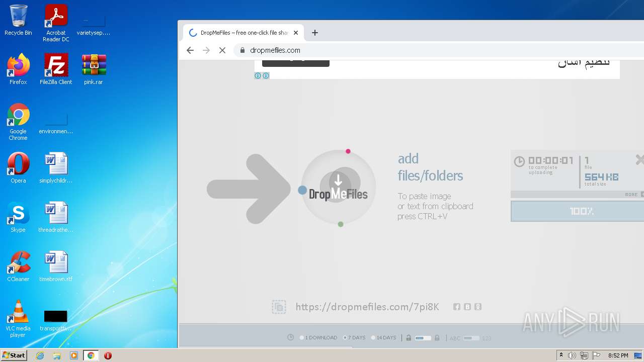Image resolution: width=644 pixels, height=362 pixels.
Task: Select threadrathe... Word document
Action: pyautogui.click(x=56, y=217)
